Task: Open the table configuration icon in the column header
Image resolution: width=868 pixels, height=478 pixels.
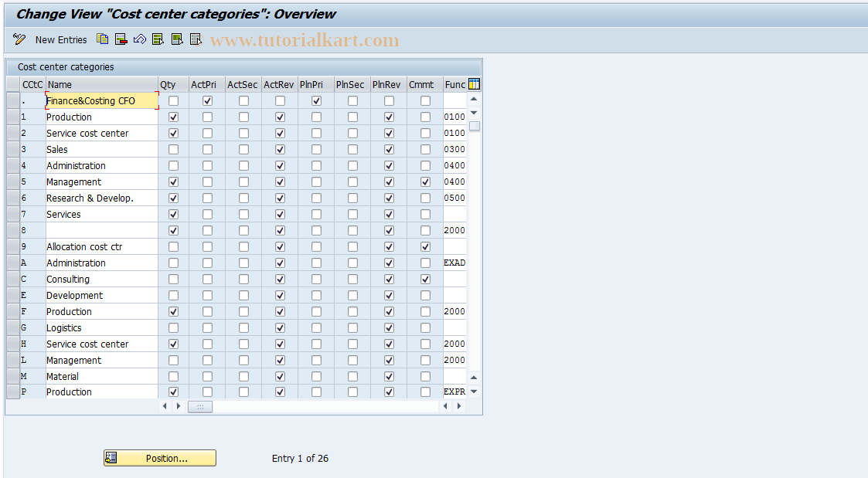Action: tap(474, 83)
